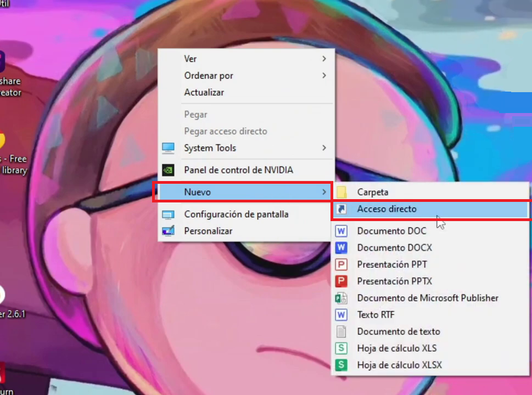
Task: Click the red Presentación PPTX icon
Action: (341, 281)
